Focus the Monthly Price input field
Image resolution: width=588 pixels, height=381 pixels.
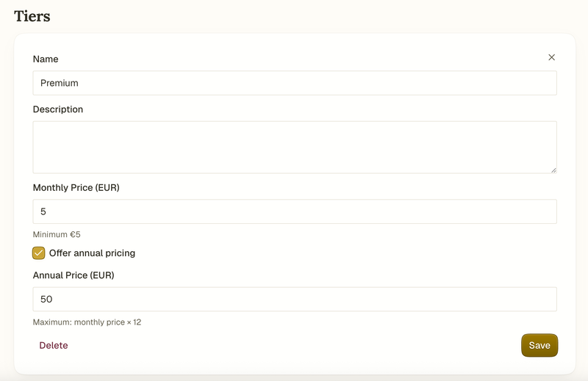[294, 211]
